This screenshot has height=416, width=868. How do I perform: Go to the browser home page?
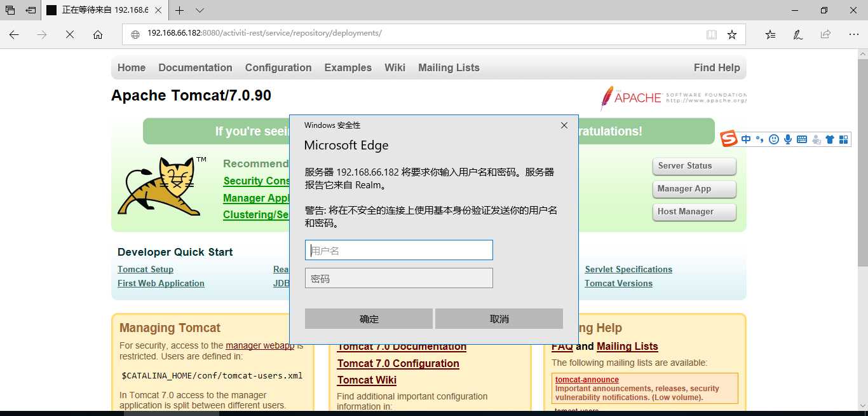point(98,34)
